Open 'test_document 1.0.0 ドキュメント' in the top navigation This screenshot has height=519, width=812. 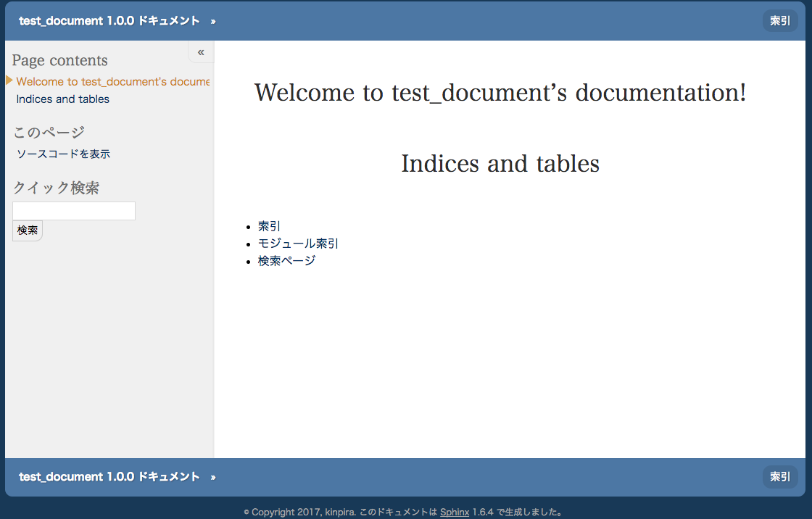tap(109, 20)
